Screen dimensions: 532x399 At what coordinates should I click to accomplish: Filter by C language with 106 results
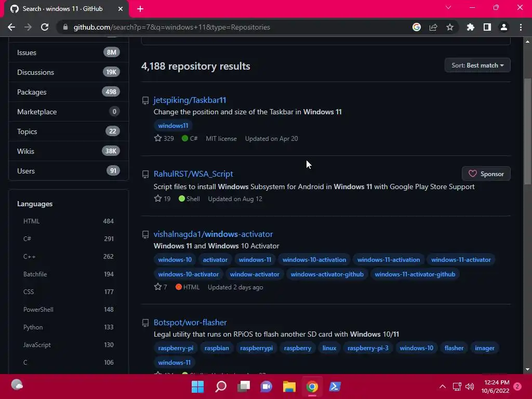[x=69, y=362]
